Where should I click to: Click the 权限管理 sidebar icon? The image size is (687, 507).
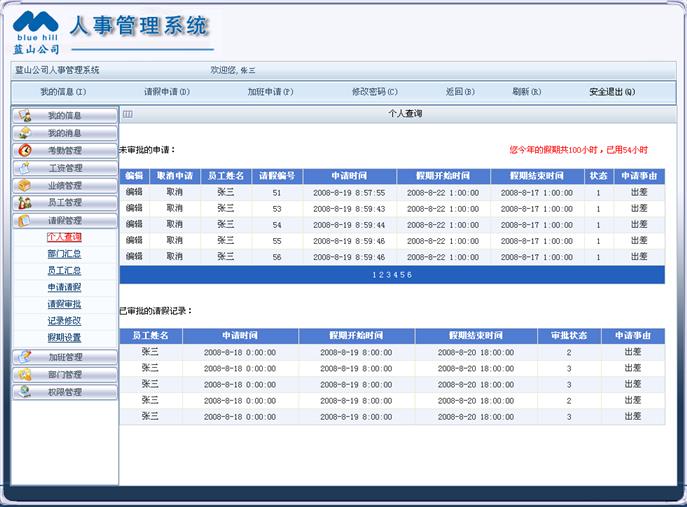[x=25, y=392]
